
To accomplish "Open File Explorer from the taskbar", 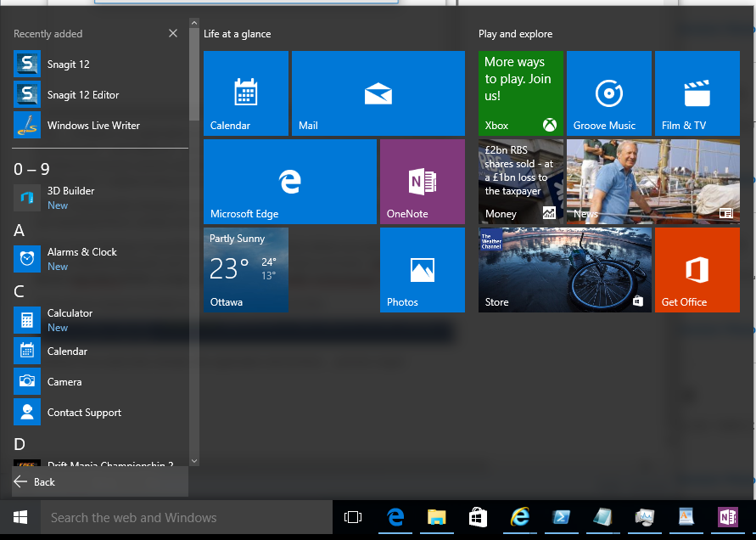I will click(436, 517).
